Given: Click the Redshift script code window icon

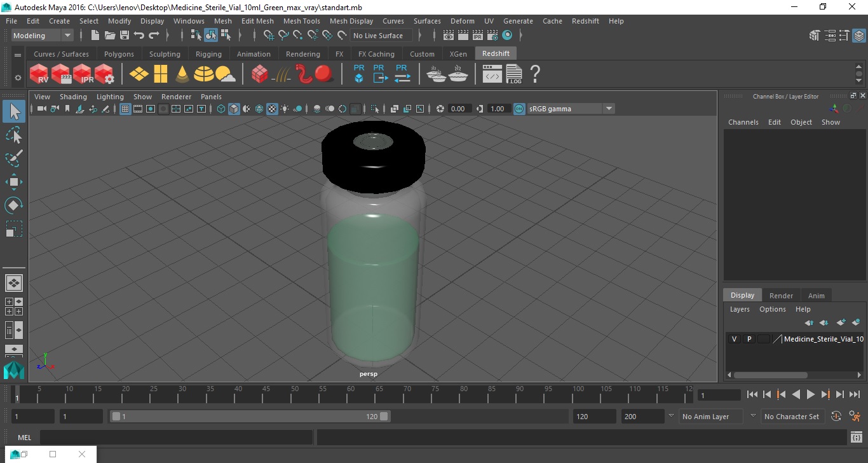Looking at the screenshot, I should (x=492, y=74).
